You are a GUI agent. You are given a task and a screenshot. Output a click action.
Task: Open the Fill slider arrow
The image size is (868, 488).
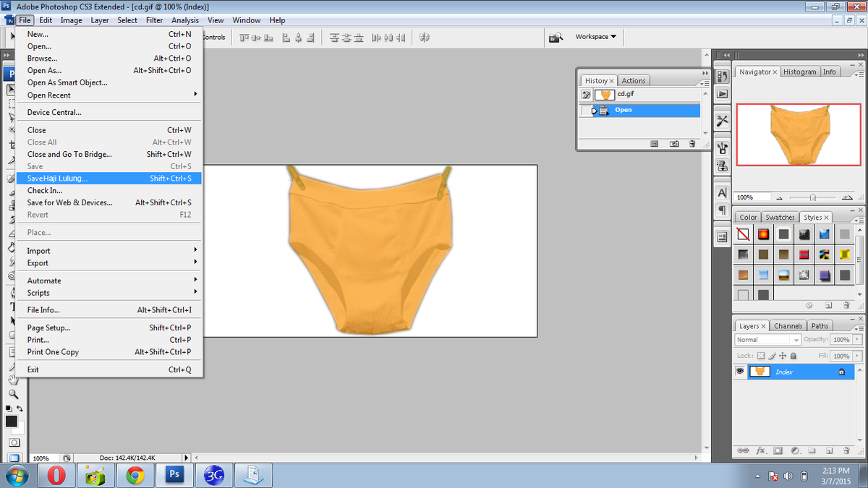pyautogui.click(x=858, y=356)
